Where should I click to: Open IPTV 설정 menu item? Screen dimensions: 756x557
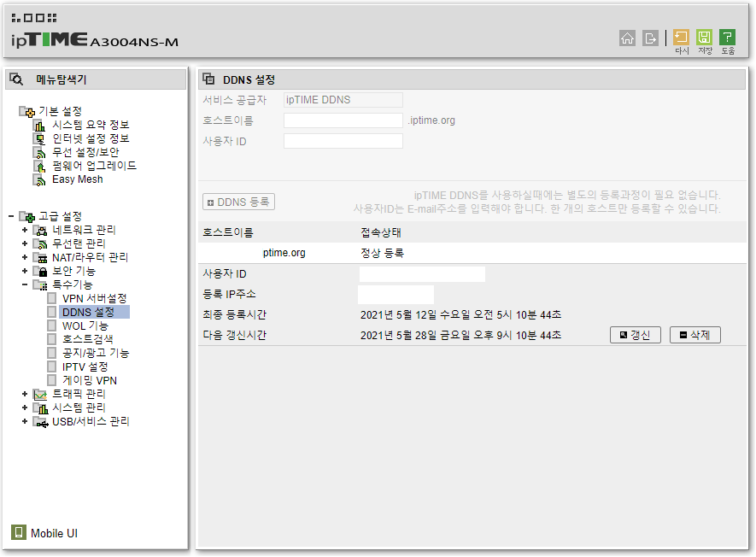pyautogui.click(x=85, y=367)
